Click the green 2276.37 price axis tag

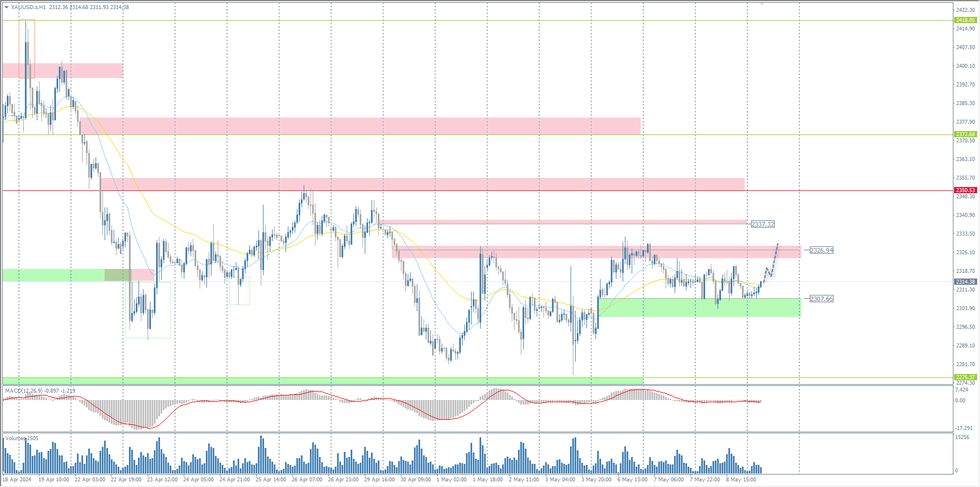click(965, 377)
